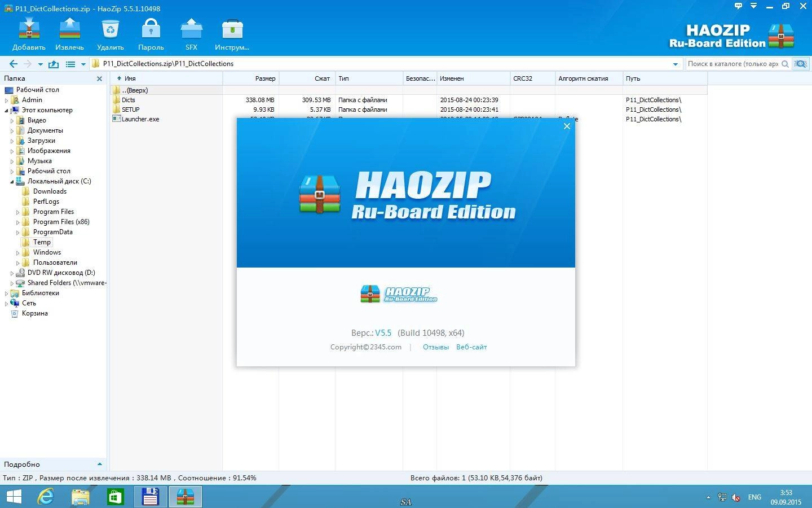The height and width of the screenshot is (508, 812).
Task: Collapse the Локальный диск (C:) node
Action: point(12,182)
